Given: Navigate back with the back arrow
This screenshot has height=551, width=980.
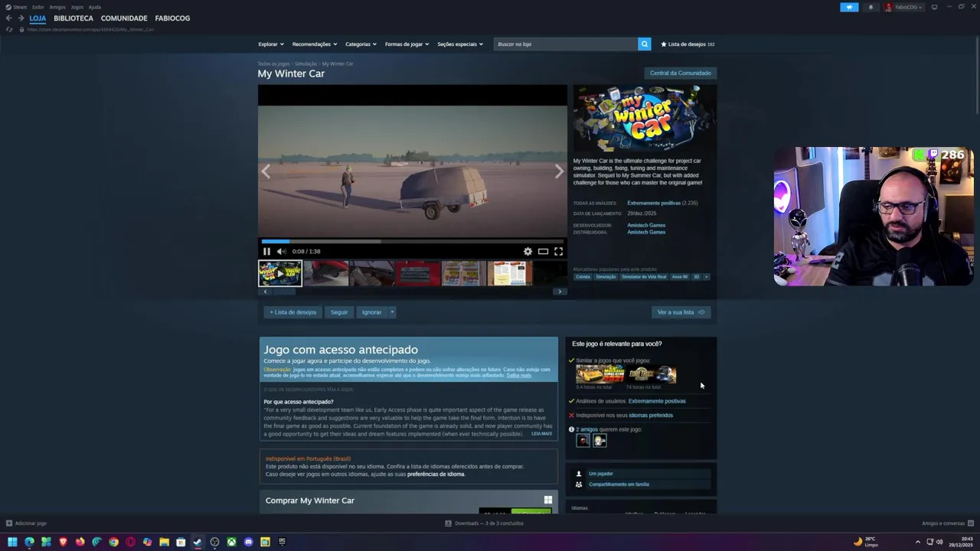Looking at the screenshot, I should [8, 18].
